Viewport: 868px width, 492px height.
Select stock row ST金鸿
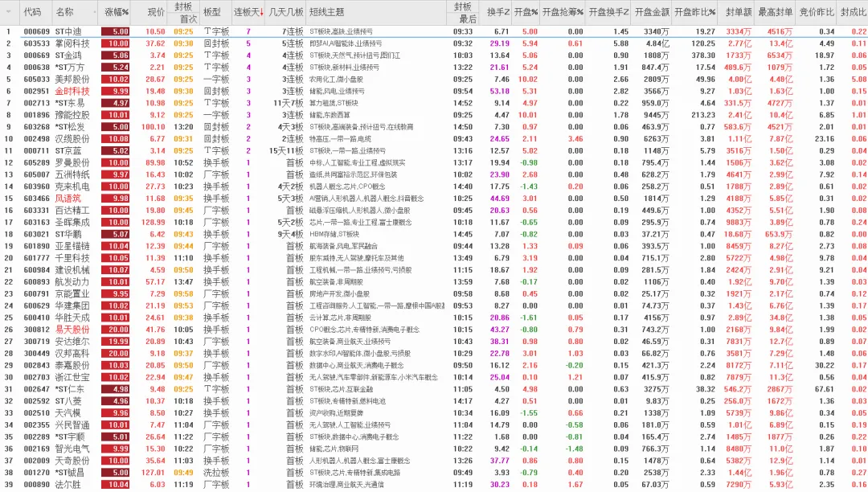point(434,55)
